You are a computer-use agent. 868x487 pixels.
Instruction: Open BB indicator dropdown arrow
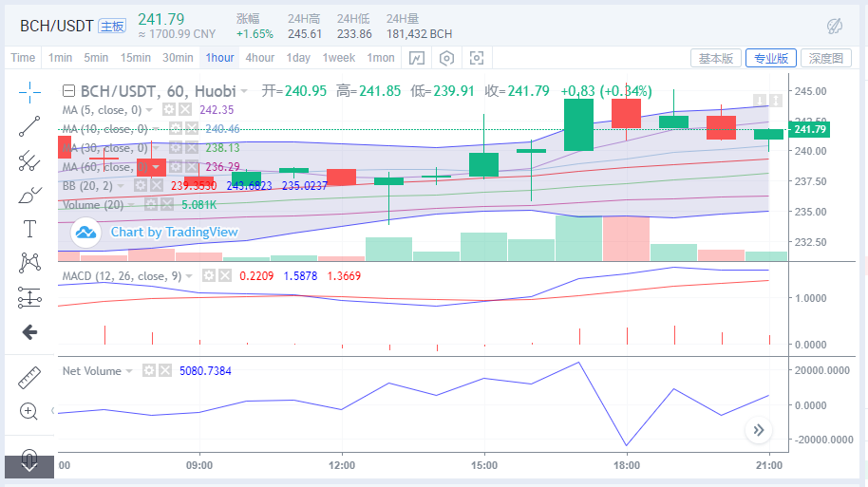[121, 186]
